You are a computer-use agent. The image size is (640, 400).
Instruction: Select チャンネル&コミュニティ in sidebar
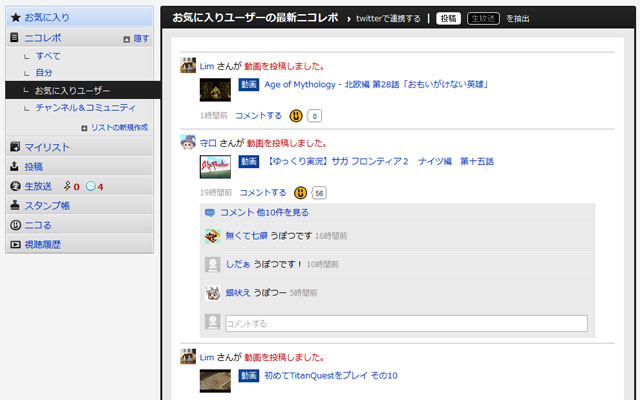pyautogui.click(x=85, y=108)
